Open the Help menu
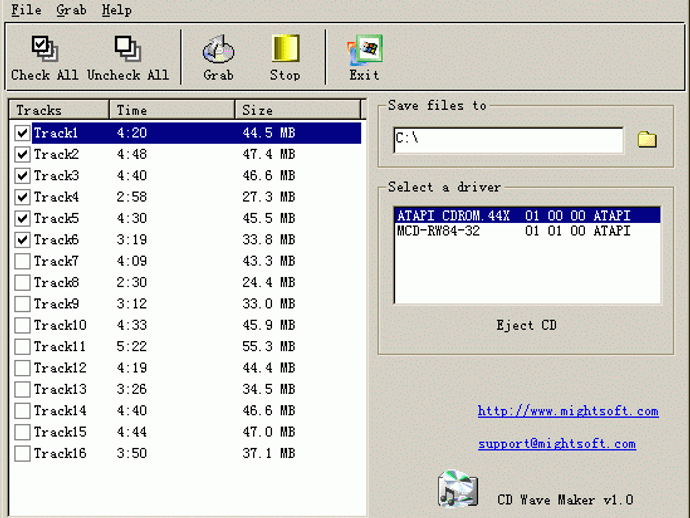 point(117,10)
